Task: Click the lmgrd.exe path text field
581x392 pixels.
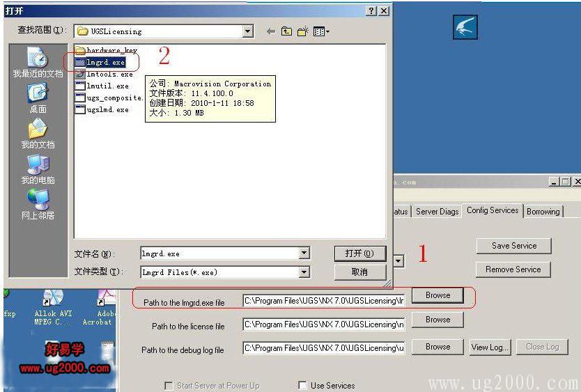Action: click(324, 301)
